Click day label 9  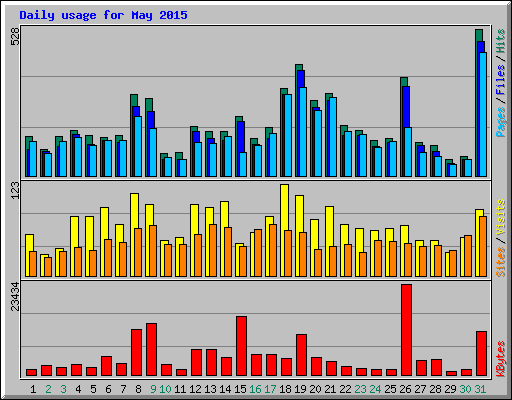pos(153,389)
